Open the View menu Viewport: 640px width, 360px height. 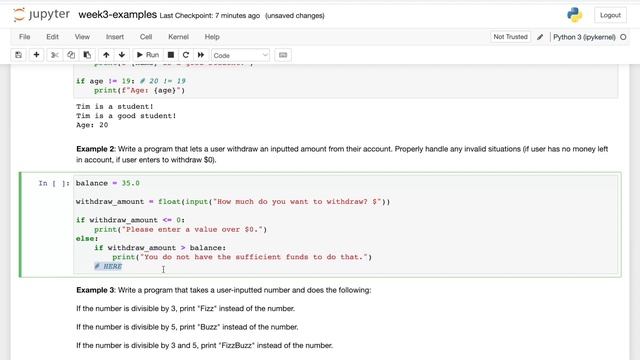[82, 37]
